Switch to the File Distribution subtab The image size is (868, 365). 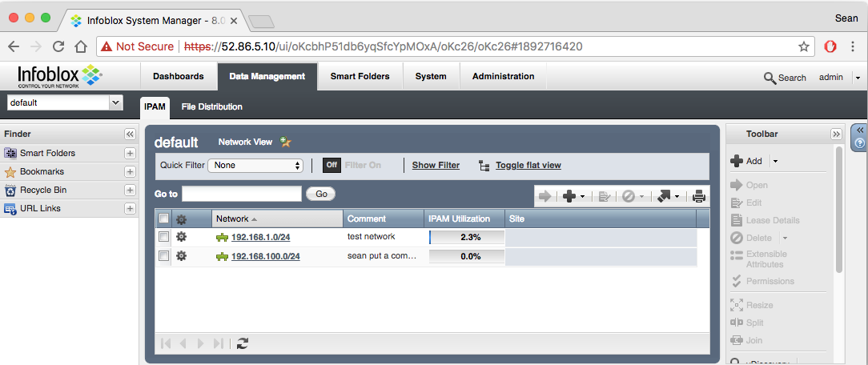click(212, 106)
